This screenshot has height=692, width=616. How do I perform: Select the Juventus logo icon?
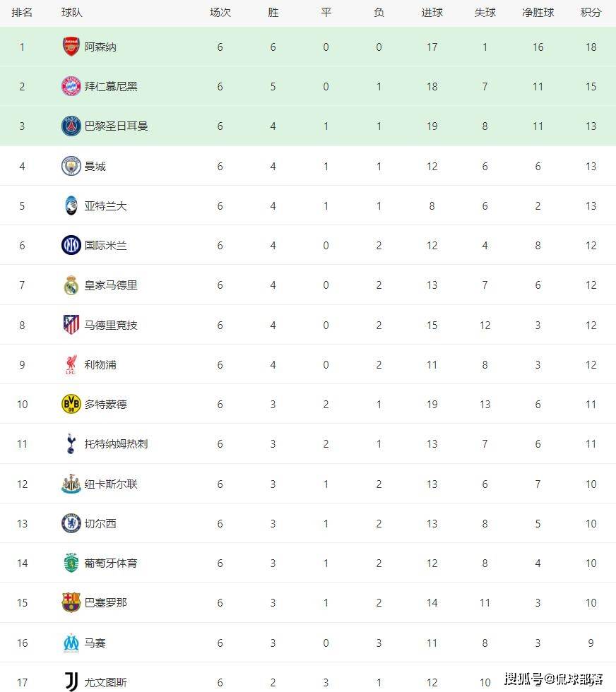pyautogui.click(x=71, y=682)
